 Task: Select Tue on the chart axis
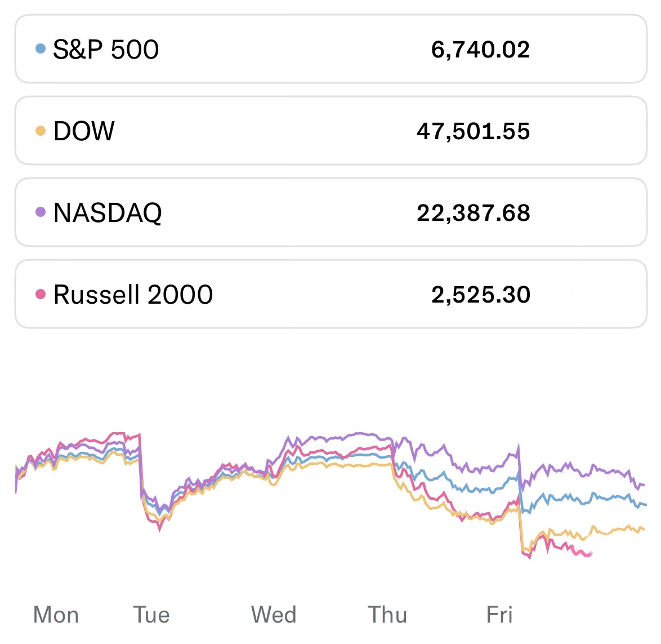point(151,615)
